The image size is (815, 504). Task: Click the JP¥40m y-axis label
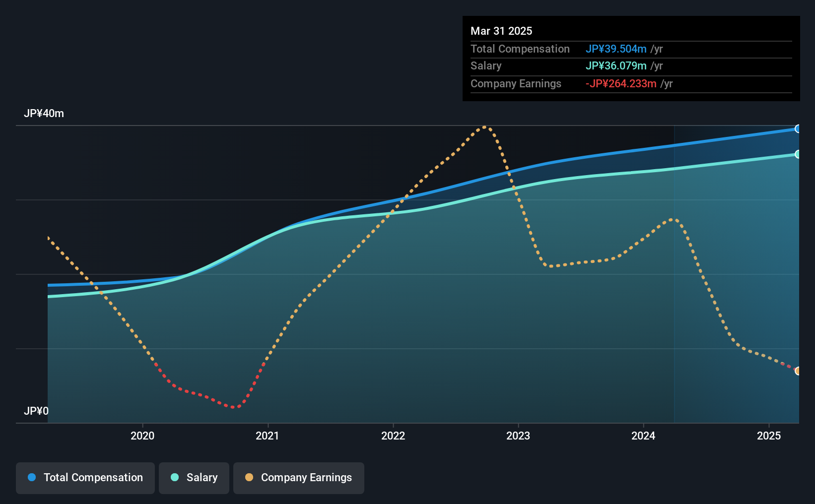coord(44,114)
